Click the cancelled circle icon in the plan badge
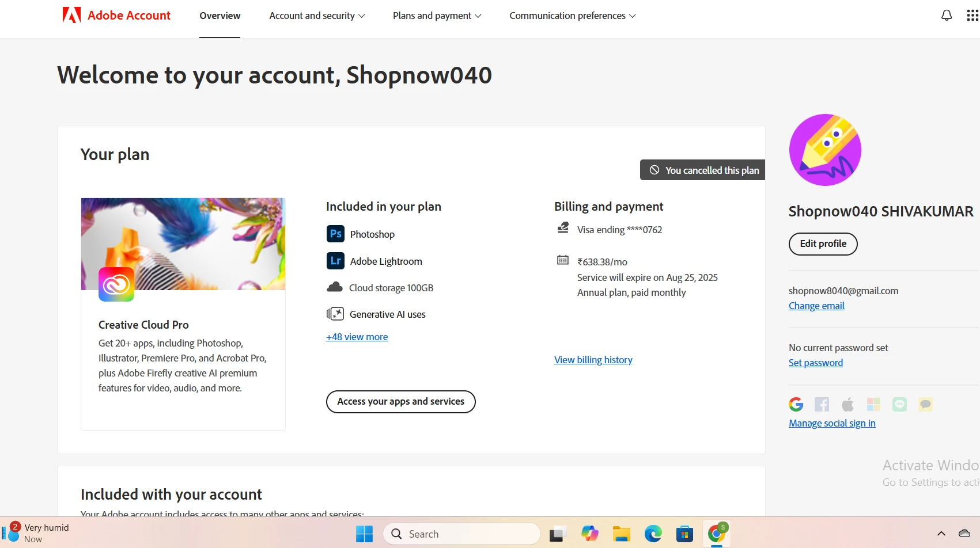The image size is (980, 548). 654,170
